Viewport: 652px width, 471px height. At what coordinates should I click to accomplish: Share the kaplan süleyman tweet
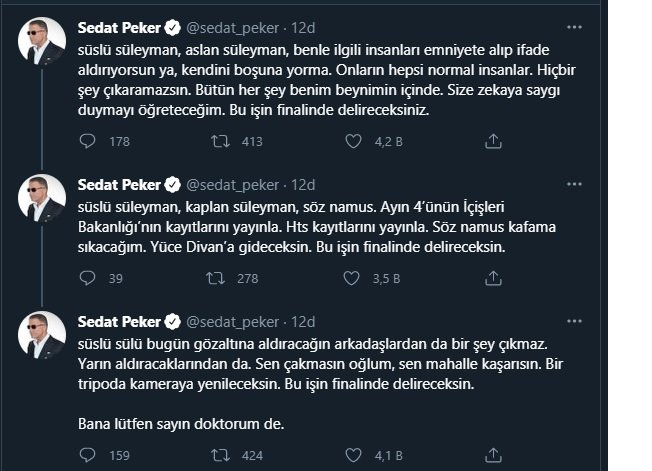click(493, 278)
